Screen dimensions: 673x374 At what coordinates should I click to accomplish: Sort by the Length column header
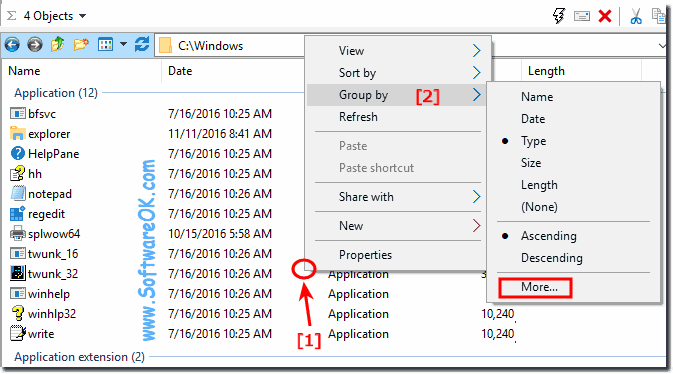coord(546,71)
